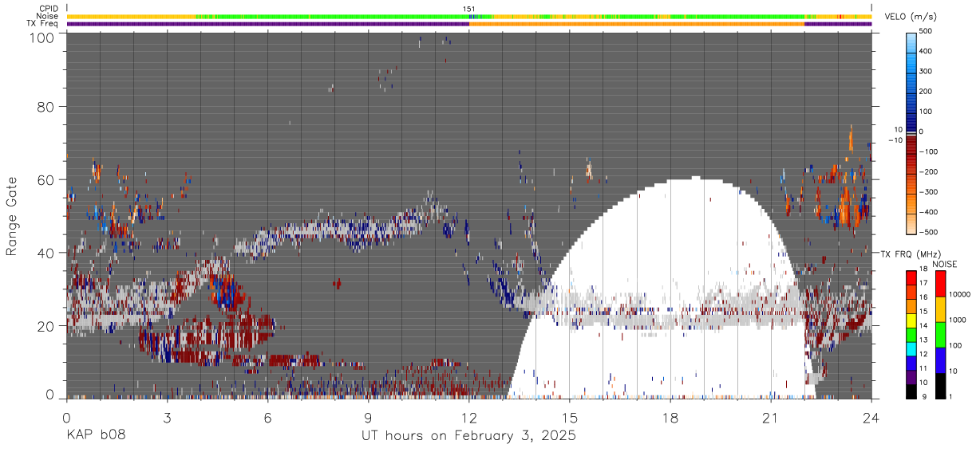Click the UT hours axis tick 24

click(871, 418)
